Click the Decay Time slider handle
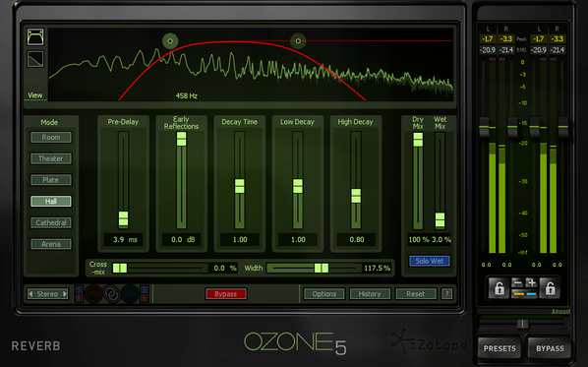The image size is (588, 367). (x=240, y=186)
